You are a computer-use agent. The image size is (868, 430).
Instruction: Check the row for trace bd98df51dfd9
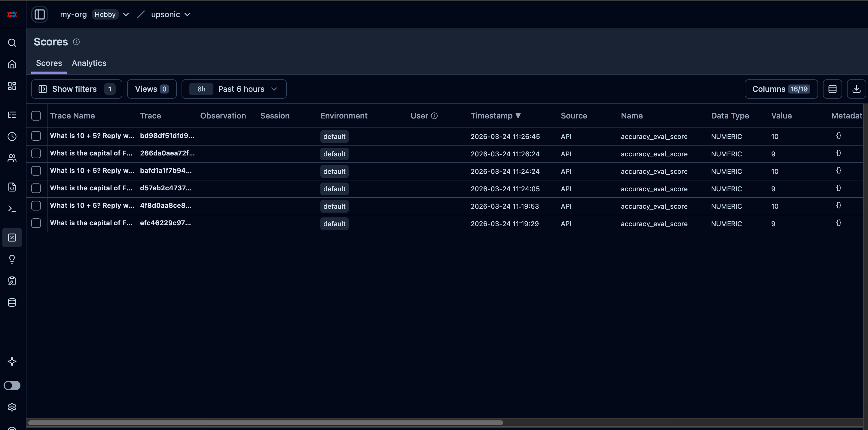pos(36,136)
